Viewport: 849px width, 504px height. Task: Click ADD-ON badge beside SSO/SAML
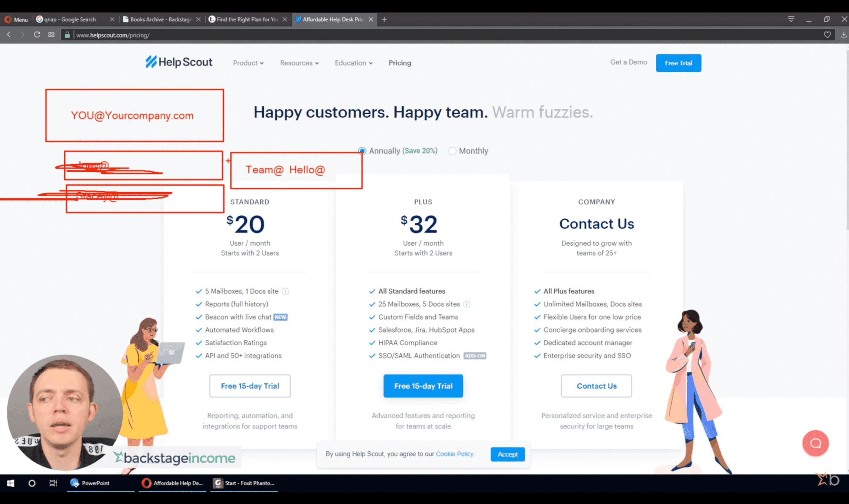(475, 356)
